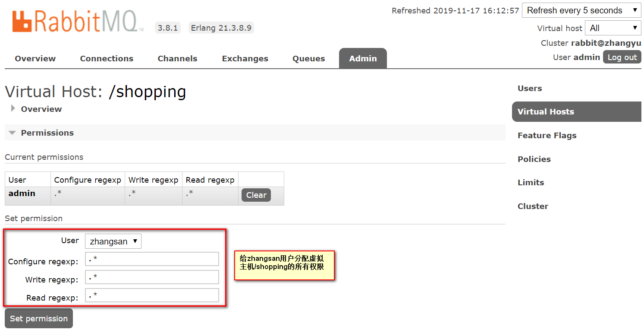644x333 pixels.
Task: Switch to the Connections tab
Action: 106,58
